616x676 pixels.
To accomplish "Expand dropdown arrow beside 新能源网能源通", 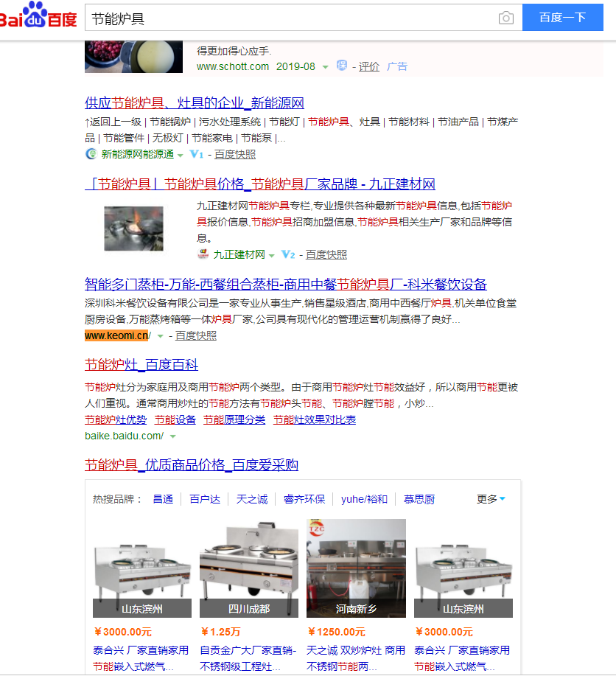I will [181, 156].
